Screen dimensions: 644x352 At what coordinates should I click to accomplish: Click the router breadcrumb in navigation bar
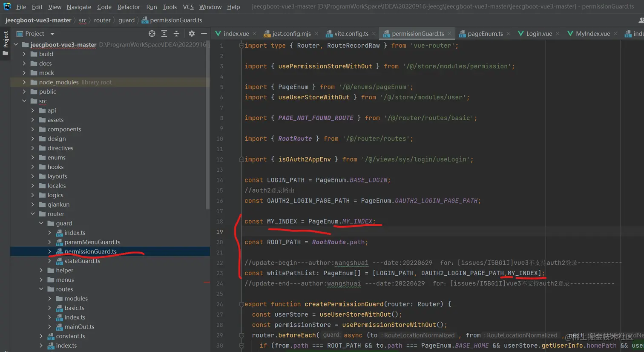click(x=102, y=20)
